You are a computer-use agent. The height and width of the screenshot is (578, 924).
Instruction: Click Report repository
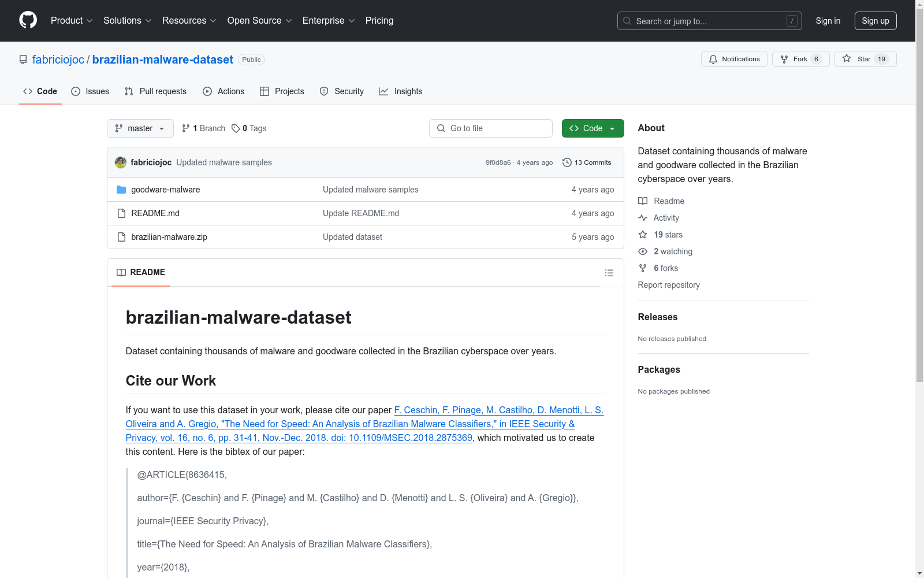[669, 285]
